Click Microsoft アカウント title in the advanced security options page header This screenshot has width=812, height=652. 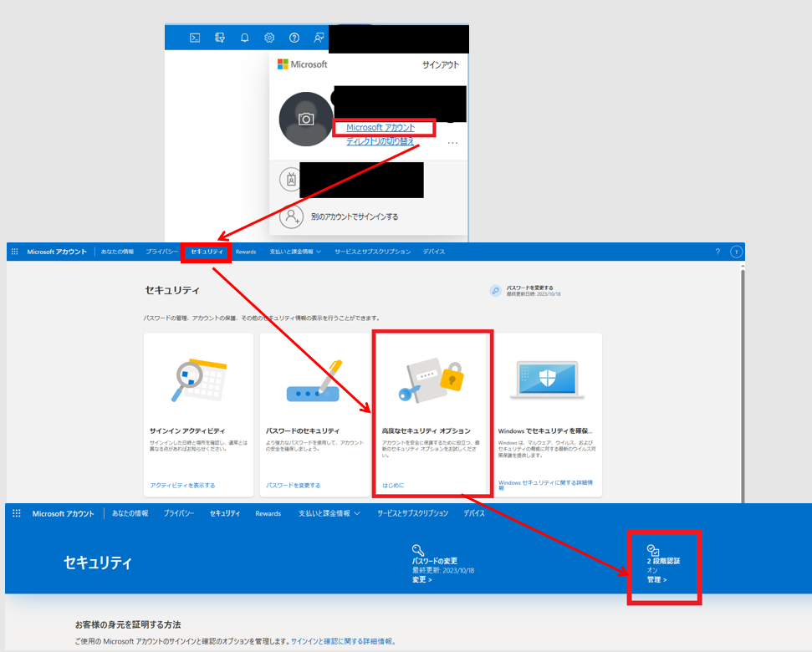pos(64,513)
